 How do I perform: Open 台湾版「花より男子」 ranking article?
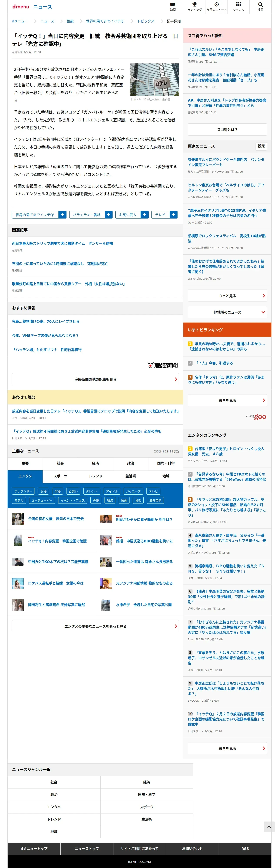pyautogui.click(x=226, y=451)
